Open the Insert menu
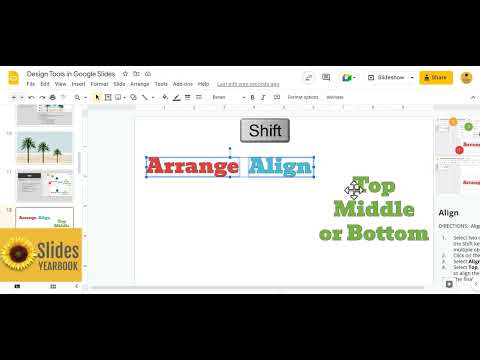 click(78, 84)
